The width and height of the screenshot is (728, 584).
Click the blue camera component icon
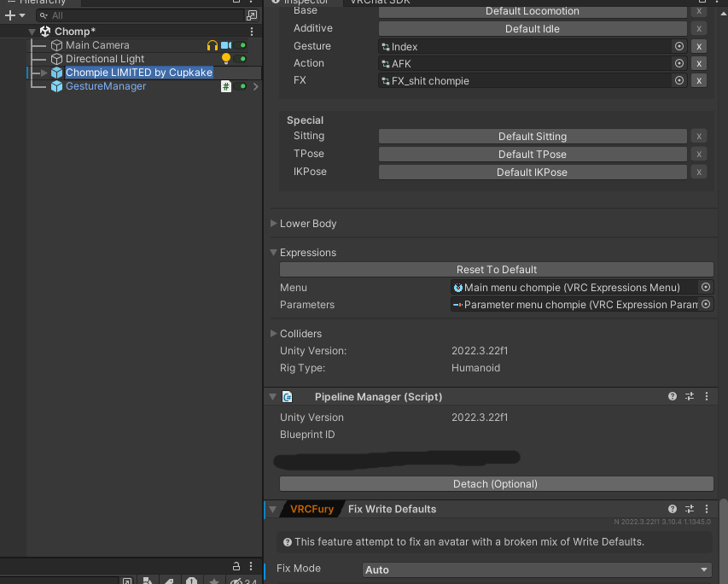[x=226, y=45]
